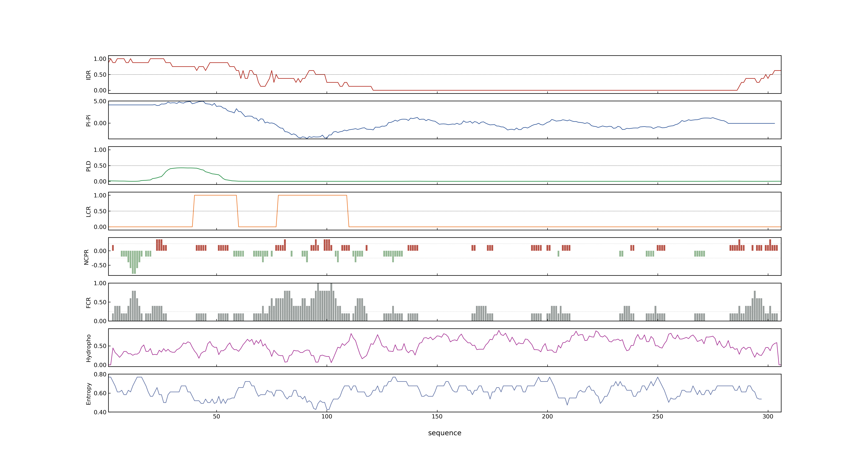Click the 0.50 tick on the LCR axis
This screenshot has height=463, width=868.
click(100, 211)
